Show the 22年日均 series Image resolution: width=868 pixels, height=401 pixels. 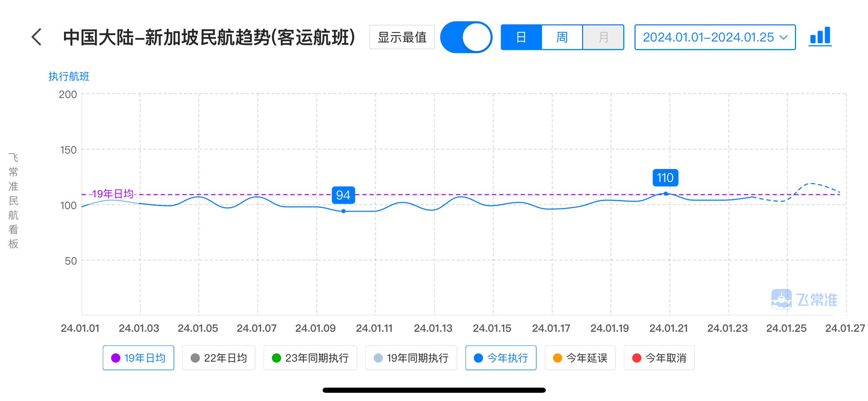point(219,358)
